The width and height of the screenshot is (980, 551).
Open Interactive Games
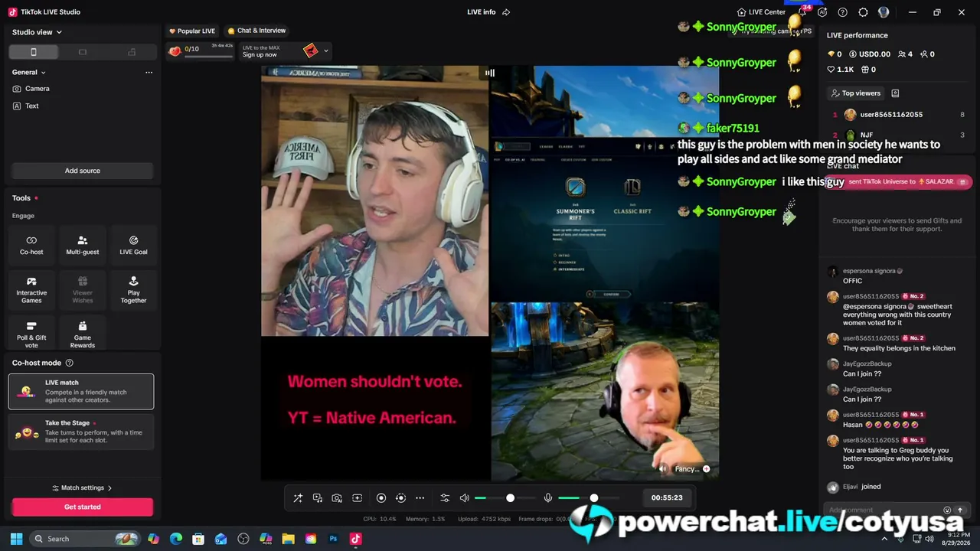(x=31, y=290)
